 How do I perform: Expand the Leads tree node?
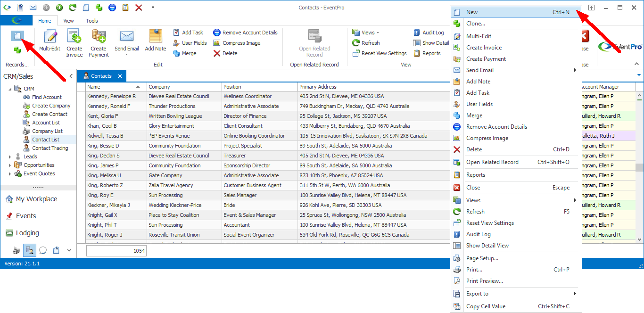point(10,156)
